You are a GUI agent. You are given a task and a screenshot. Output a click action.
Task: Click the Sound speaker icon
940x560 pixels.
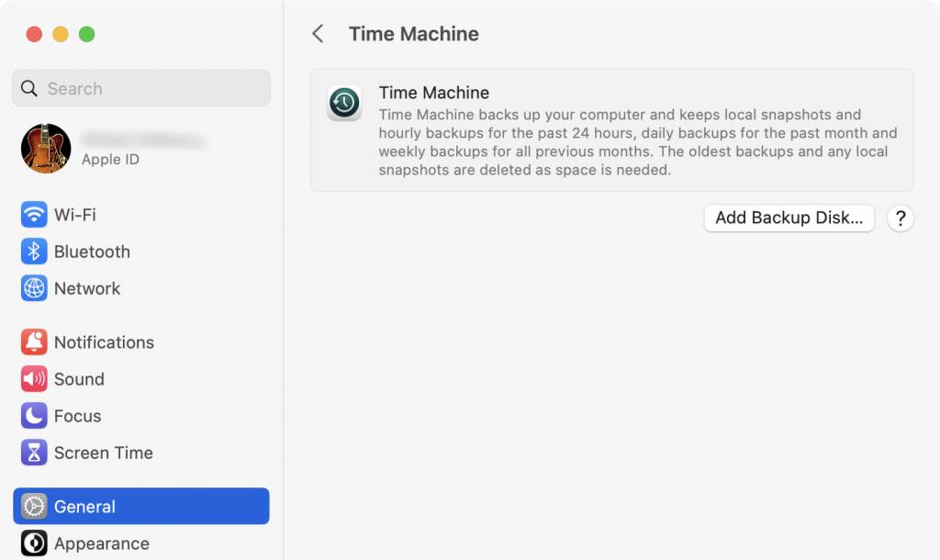[34, 379]
